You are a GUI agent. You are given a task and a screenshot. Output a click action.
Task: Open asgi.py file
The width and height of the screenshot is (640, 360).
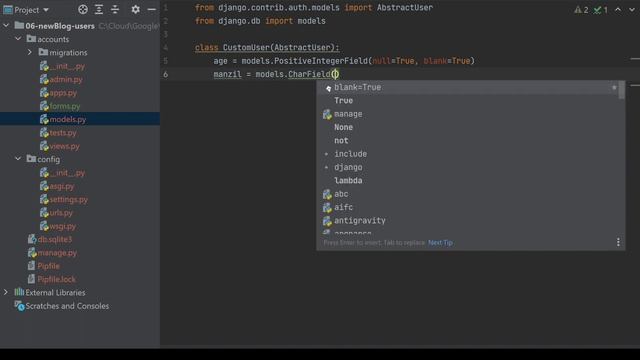[62, 186]
